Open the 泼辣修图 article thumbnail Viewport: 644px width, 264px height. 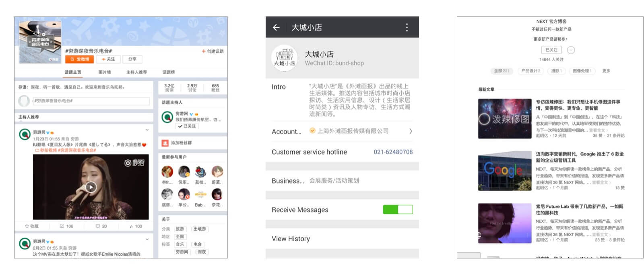coord(505,119)
